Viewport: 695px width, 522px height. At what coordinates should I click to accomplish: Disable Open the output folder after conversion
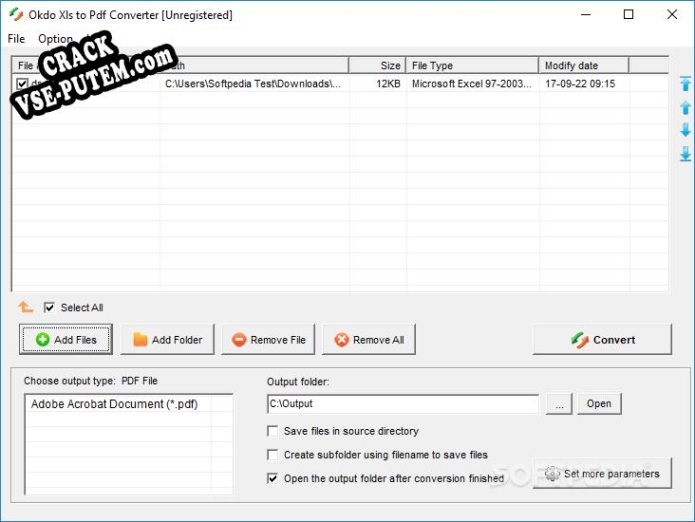pyautogui.click(x=273, y=479)
